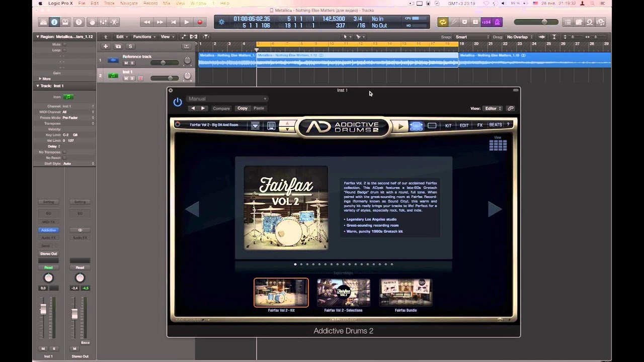Screen dimensions: 644x362
Task: Open the Media browser button
Action: click(x=601, y=22)
